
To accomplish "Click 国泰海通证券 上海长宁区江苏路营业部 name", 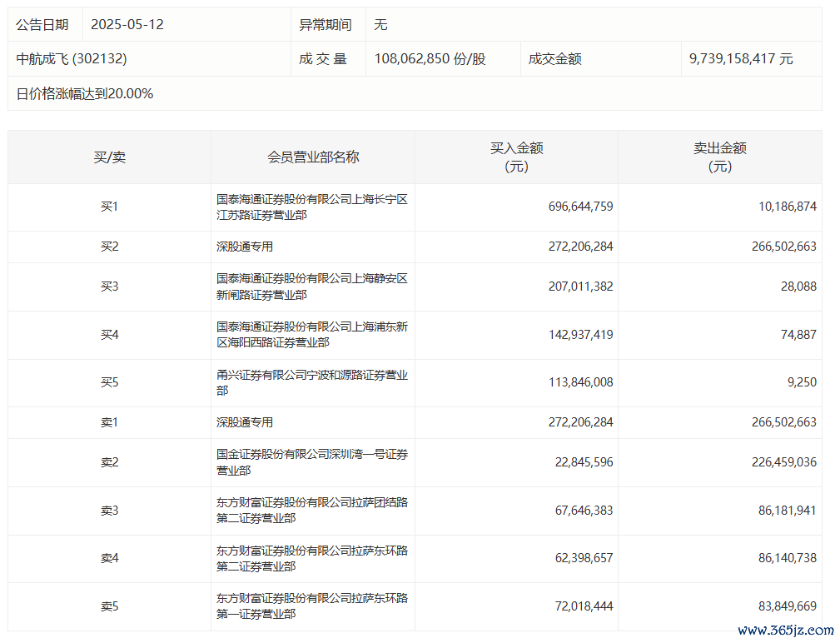I will [x=312, y=207].
